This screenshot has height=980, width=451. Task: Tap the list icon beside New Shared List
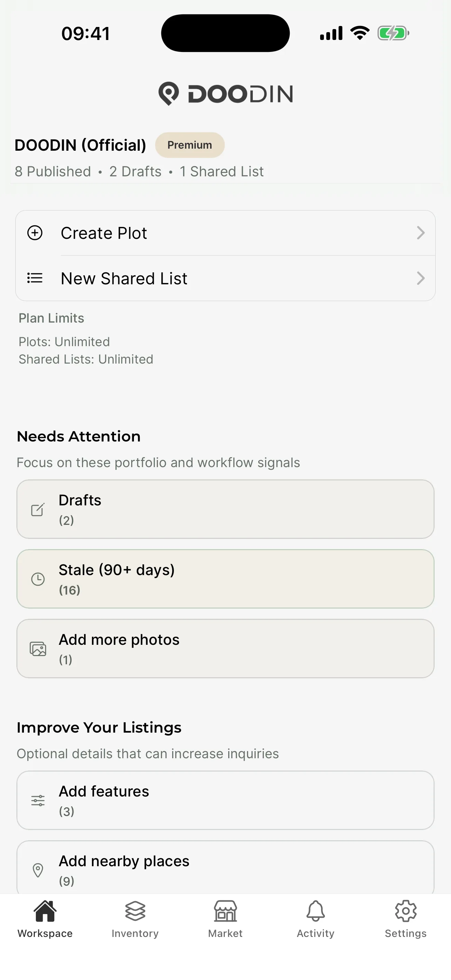[35, 278]
